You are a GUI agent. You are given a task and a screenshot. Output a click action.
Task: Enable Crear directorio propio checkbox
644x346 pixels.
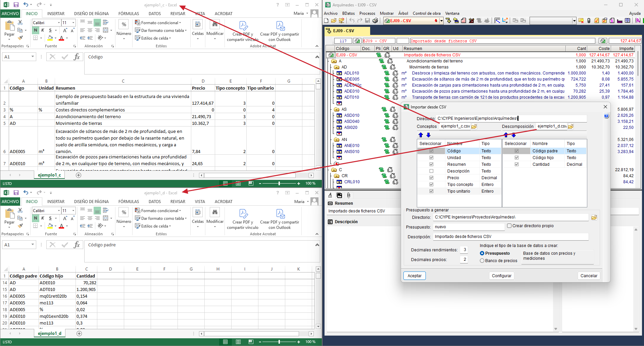pos(509,226)
